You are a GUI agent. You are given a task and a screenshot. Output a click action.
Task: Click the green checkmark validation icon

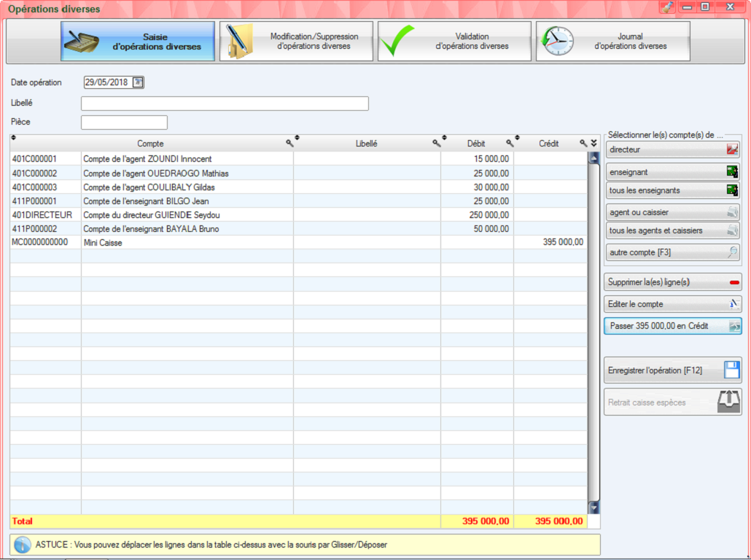click(x=397, y=41)
